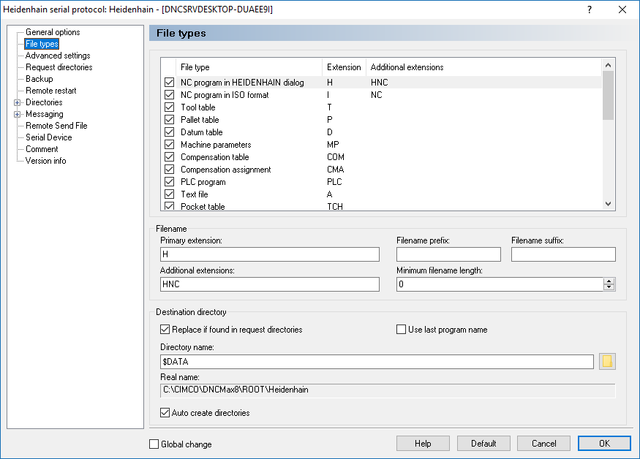
Task: Click the Cancel button
Action: pos(544,443)
